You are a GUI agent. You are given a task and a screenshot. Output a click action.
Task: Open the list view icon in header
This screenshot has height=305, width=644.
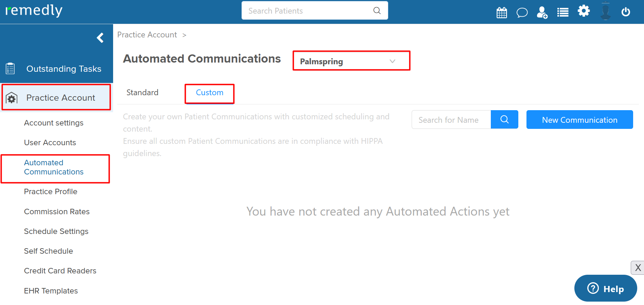(563, 13)
